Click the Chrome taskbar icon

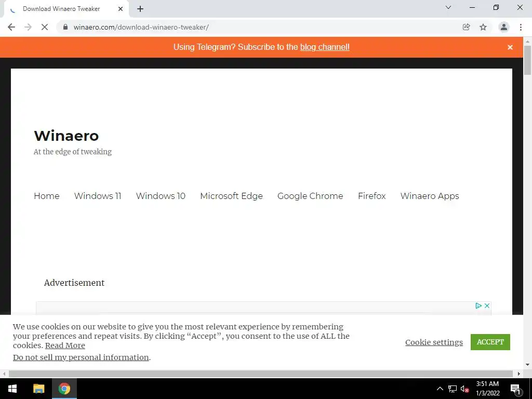pos(64,389)
